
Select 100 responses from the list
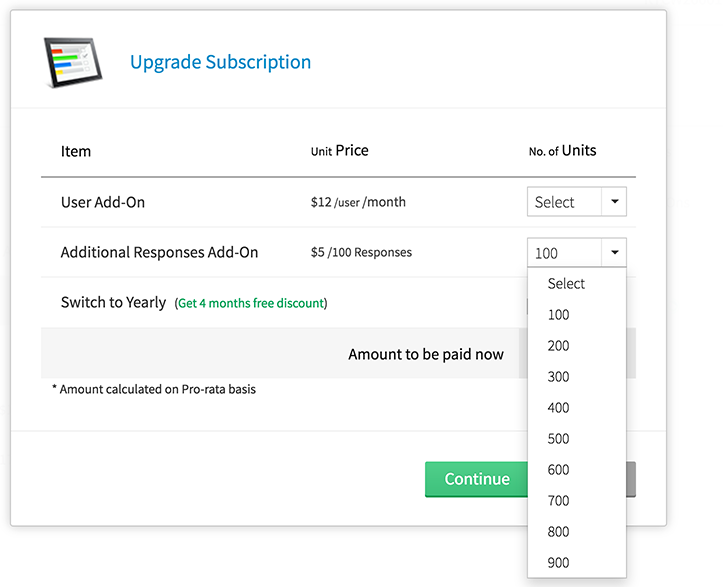tap(558, 315)
